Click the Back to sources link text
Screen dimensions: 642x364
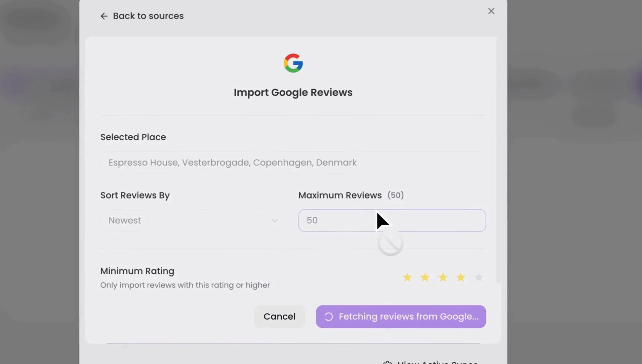click(148, 16)
